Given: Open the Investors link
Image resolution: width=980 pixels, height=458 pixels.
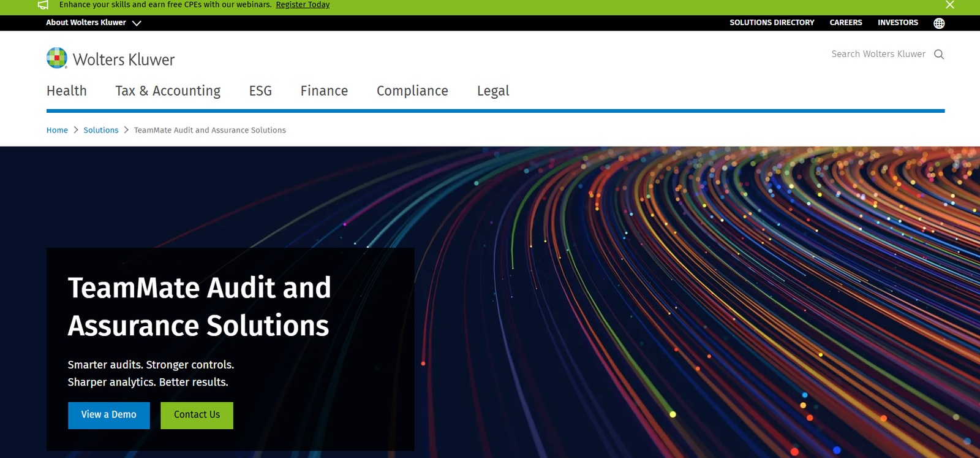Looking at the screenshot, I should point(897,23).
